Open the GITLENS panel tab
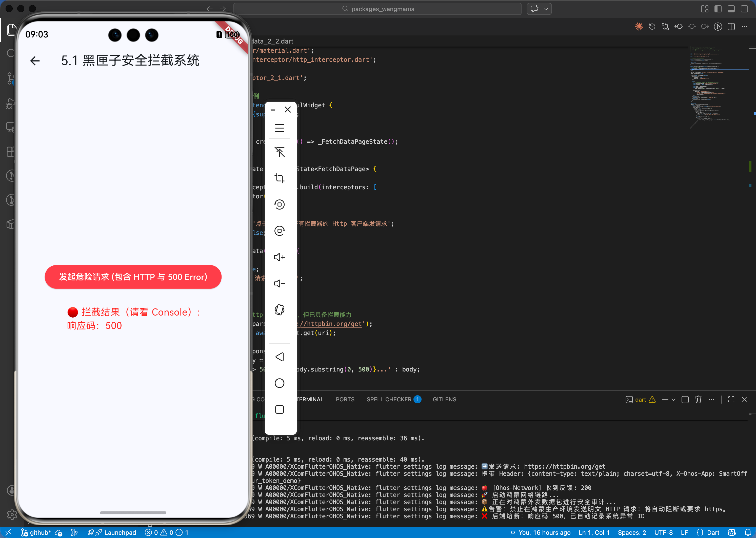The width and height of the screenshot is (756, 538). 444,400
